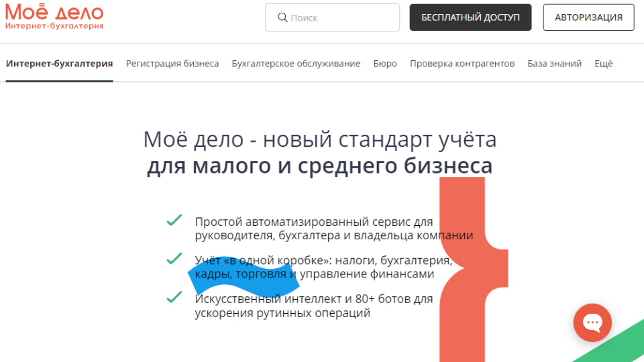Click the checkmark beside "Искусственный интеллект"
The width and height of the screenshot is (644, 362).
[174, 297]
